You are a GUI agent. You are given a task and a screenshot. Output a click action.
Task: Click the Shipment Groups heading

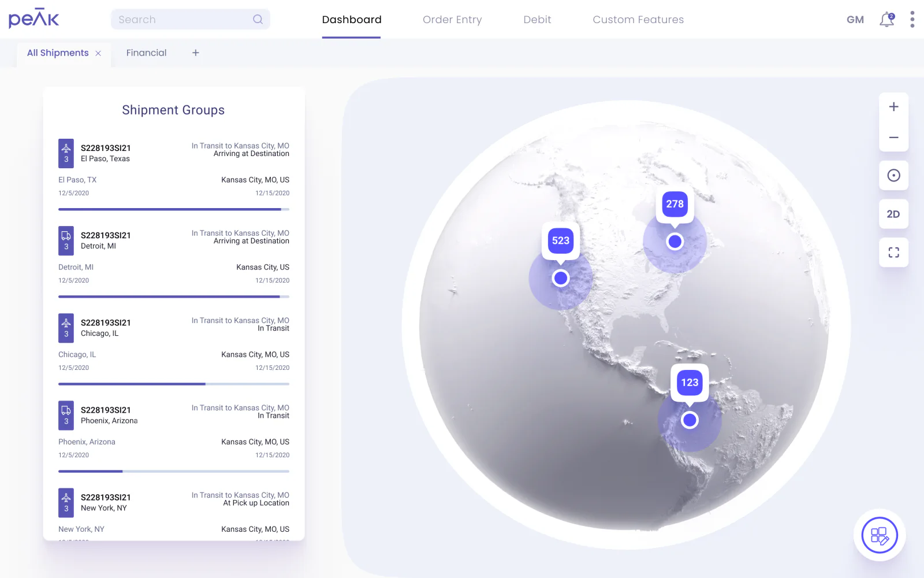point(173,110)
